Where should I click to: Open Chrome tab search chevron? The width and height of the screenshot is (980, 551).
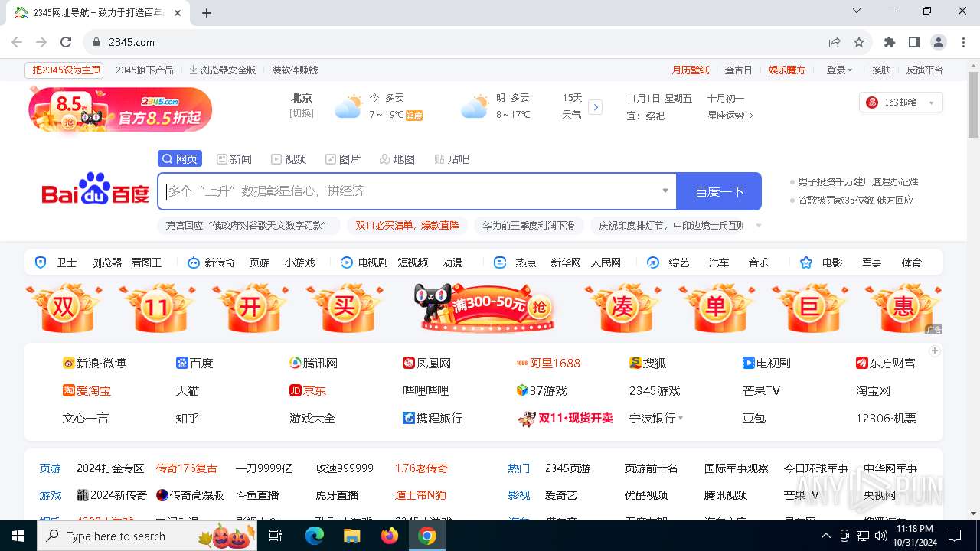857,11
